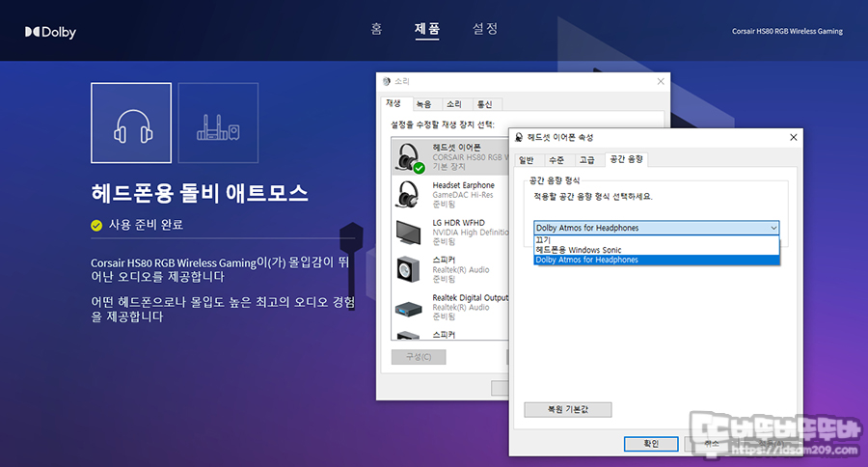This screenshot has width=868, height=467.
Task: Select the headphones product tile
Action: [x=131, y=123]
